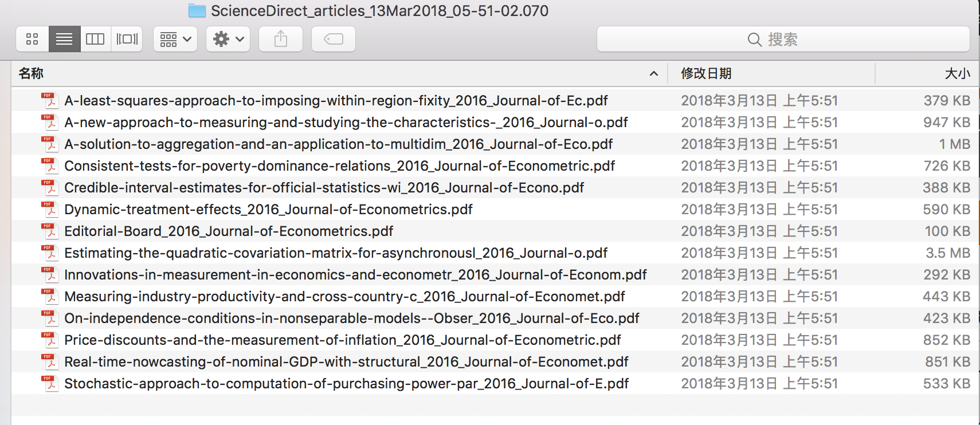Image resolution: width=980 pixels, height=425 pixels.
Task: Click the Share toolbar button
Action: (280, 39)
